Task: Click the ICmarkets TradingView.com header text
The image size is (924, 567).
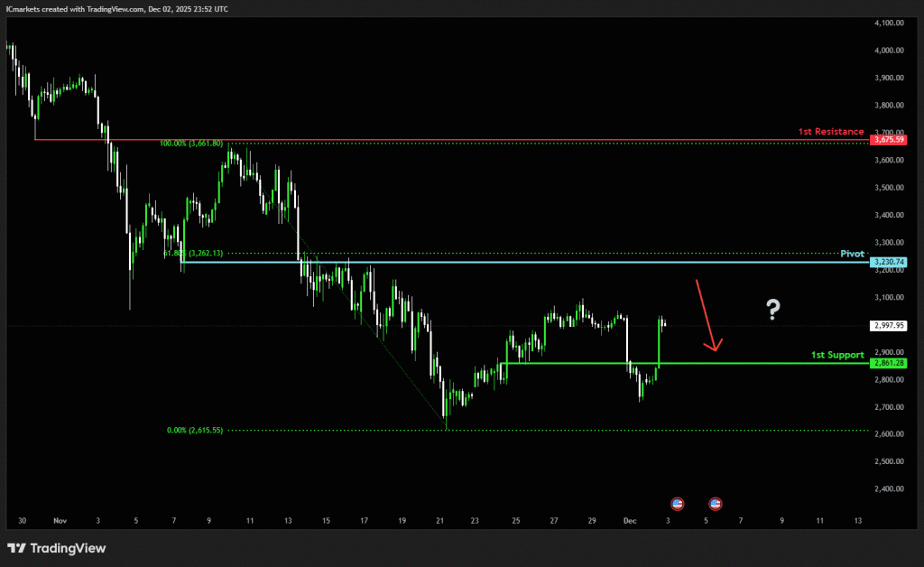Action: pos(116,8)
